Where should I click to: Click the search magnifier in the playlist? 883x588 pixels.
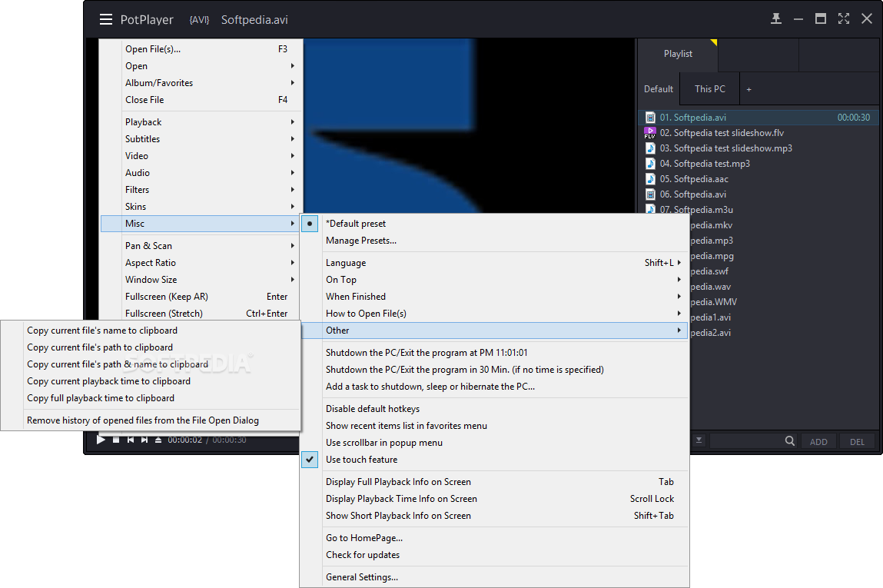pos(789,441)
